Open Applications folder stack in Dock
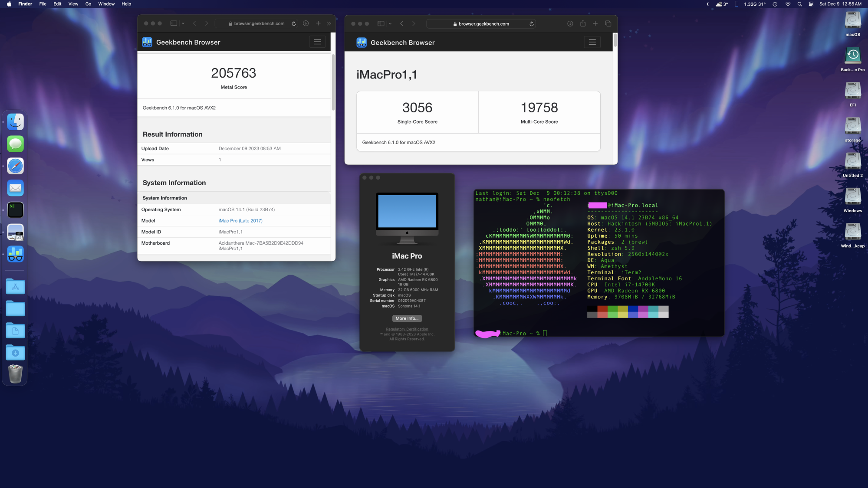This screenshot has width=868, height=488. point(16,287)
